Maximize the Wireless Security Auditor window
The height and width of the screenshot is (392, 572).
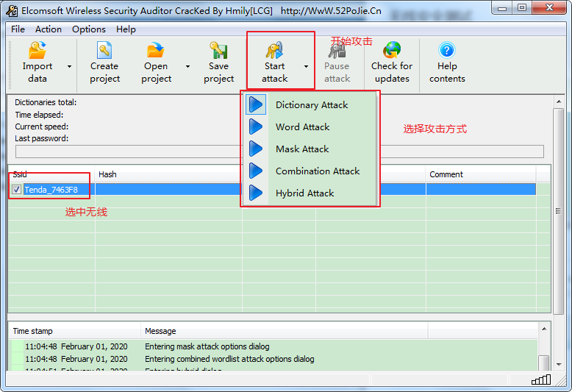pyautogui.click(x=522, y=8)
